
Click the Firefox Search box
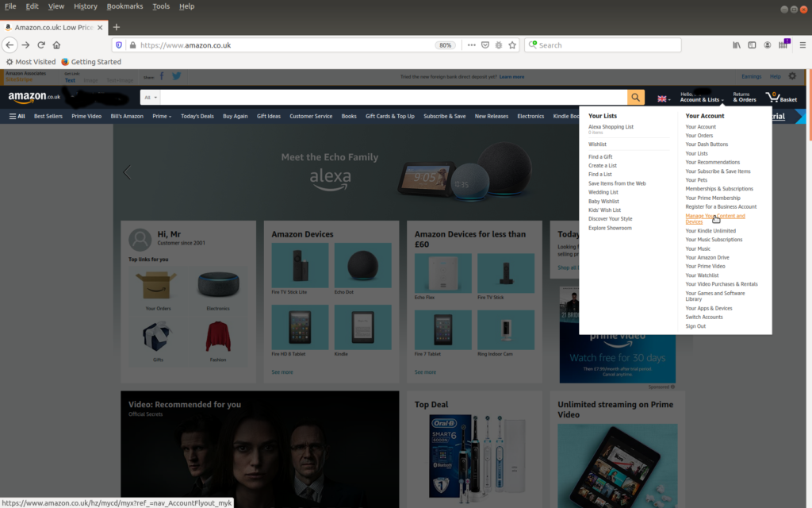(x=603, y=45)
